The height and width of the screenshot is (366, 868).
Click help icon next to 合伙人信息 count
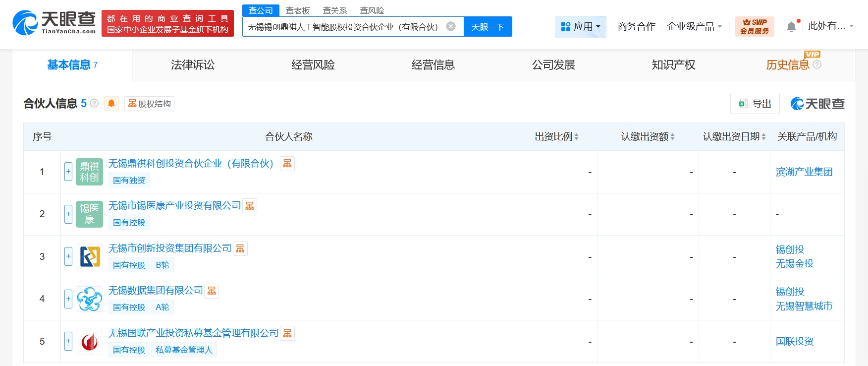pos(94,103)
